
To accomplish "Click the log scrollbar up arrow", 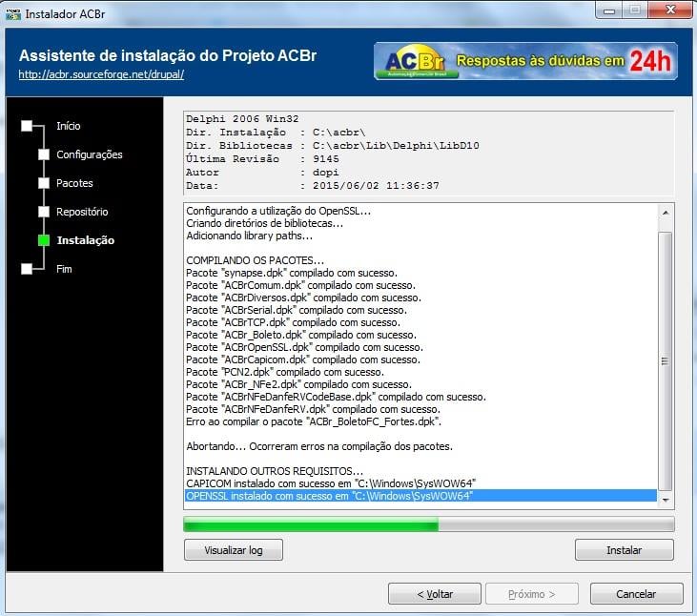I will [666, 213].
